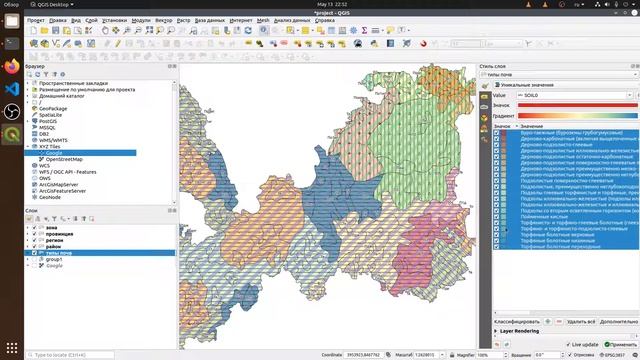Click the New Project toolbar icon
Screen dimensions: 640x360
point(33,31)
